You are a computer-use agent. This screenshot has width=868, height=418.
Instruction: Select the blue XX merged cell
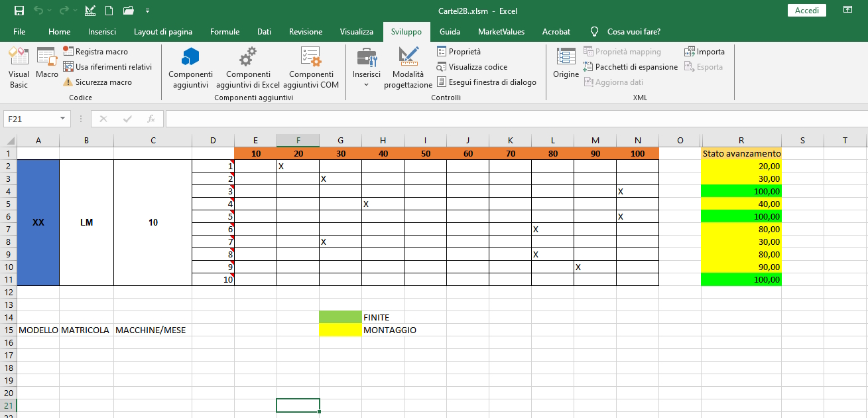38,222
